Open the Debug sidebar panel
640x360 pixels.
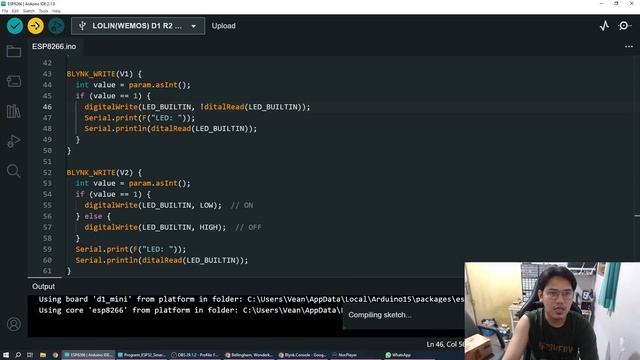(x=13, y=141)
